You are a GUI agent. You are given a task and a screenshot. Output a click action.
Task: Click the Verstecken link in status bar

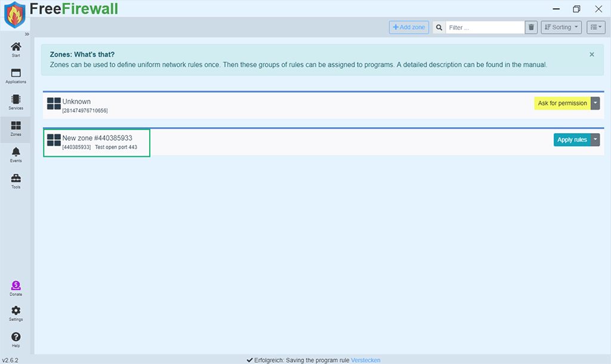point(365,360)
